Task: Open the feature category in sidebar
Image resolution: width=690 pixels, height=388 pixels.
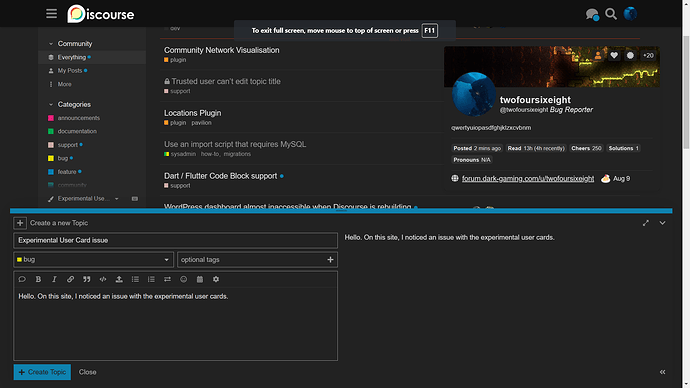Action: pos(67,172)
